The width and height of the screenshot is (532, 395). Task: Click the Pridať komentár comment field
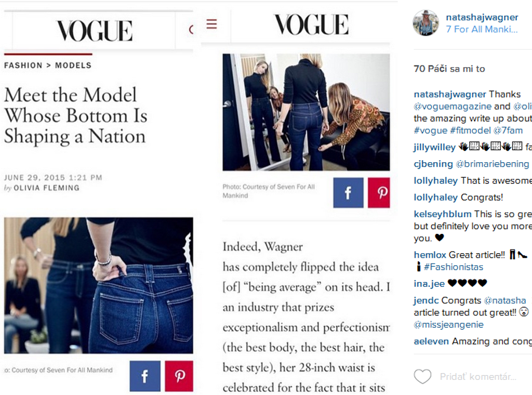(x=478, y=376)
